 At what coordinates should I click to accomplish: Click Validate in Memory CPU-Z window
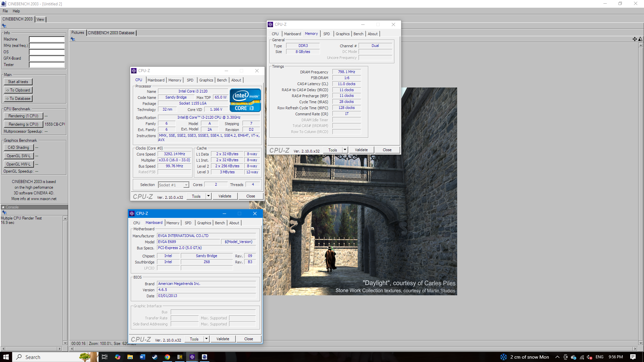point(361,150)
